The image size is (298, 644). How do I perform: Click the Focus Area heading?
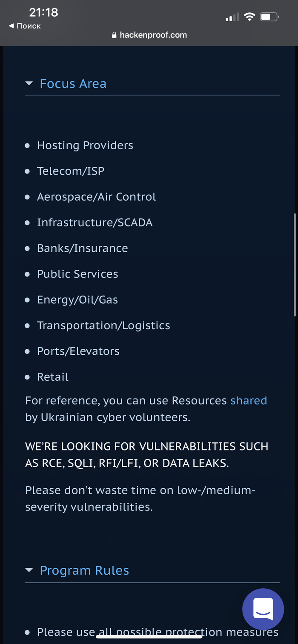coord(73,83)
